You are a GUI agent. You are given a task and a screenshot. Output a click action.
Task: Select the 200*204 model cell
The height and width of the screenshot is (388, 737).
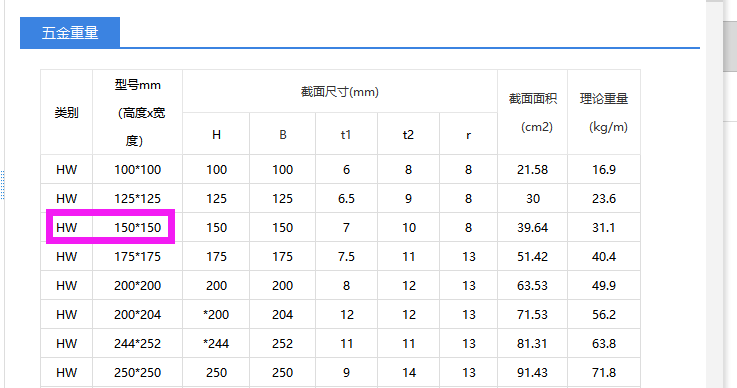click(x=137, y=315)
